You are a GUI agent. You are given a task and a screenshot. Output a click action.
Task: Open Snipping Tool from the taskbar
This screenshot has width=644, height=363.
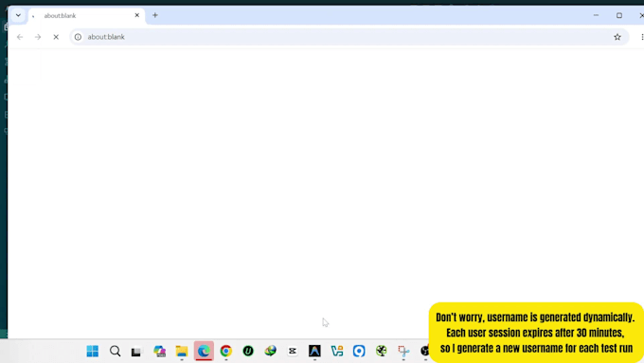[403, 351]
